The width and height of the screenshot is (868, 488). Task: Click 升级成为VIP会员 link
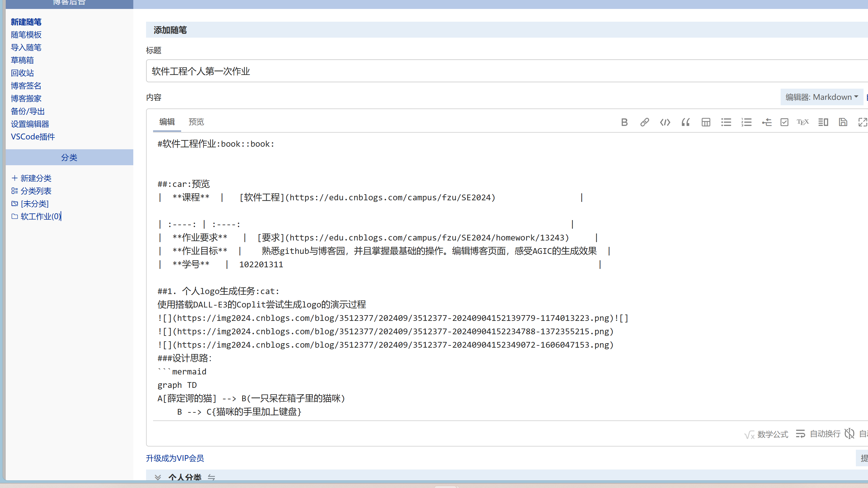(175, 458)
